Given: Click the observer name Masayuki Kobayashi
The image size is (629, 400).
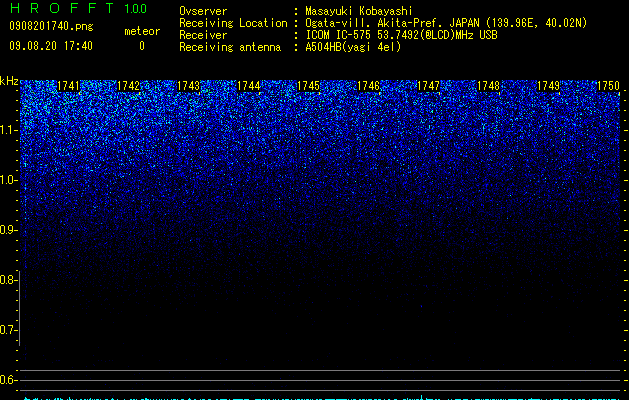Looking at the screenshot, I should click(359, 11).
